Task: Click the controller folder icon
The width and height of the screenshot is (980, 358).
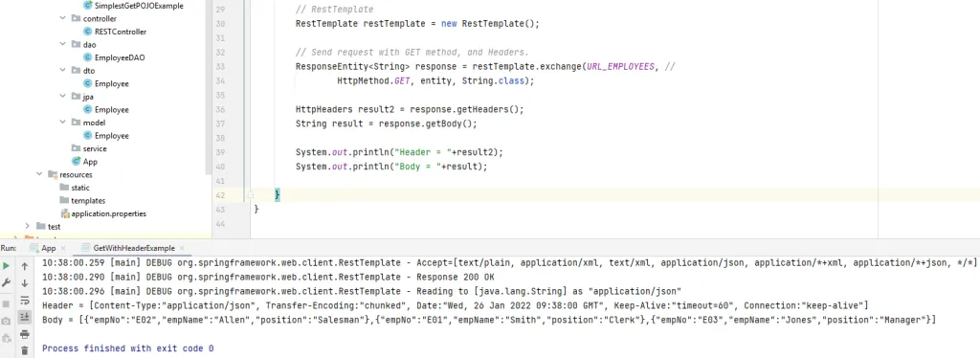Action: (x=77, y=18)
